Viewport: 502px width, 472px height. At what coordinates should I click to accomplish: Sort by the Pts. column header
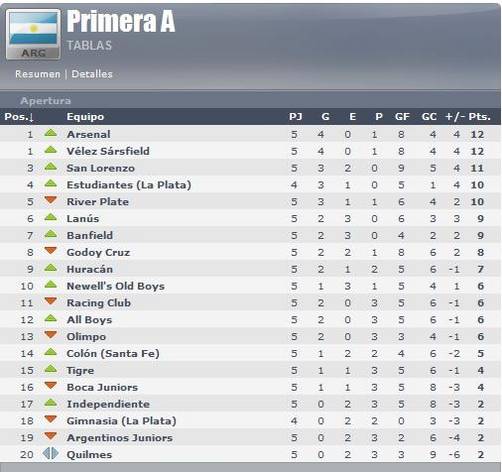(479, 117)
